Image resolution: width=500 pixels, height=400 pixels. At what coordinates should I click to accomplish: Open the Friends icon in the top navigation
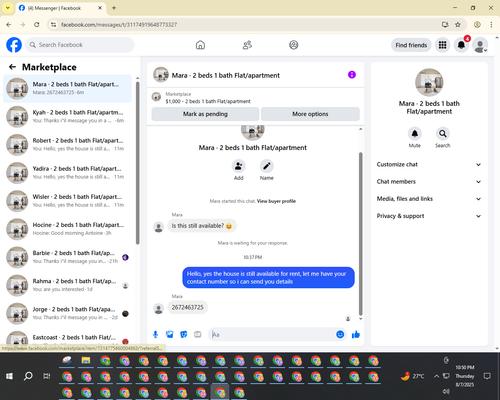pos(247,45)
